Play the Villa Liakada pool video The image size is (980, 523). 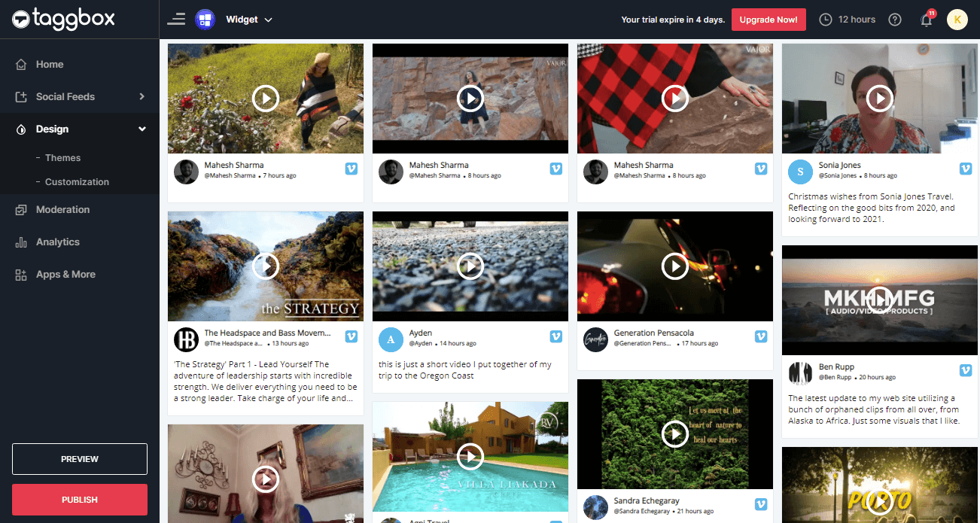pyautogui.click(x=470, y=456)
